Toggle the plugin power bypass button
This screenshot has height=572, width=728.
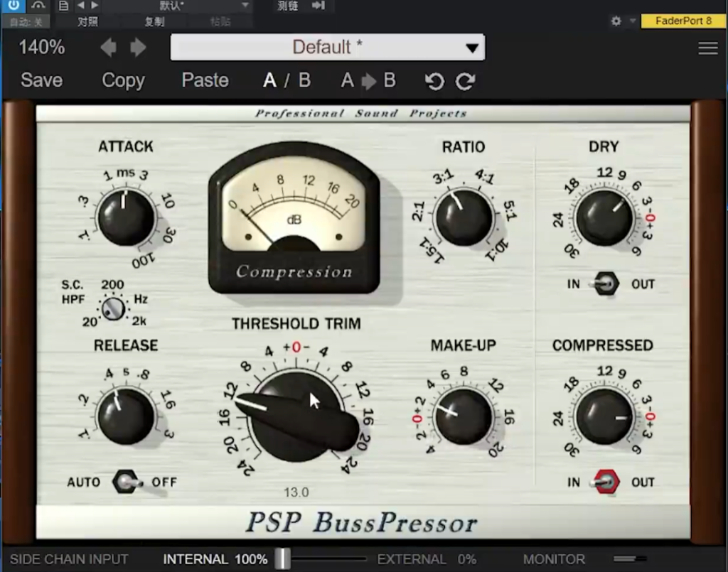pos(14,6)
